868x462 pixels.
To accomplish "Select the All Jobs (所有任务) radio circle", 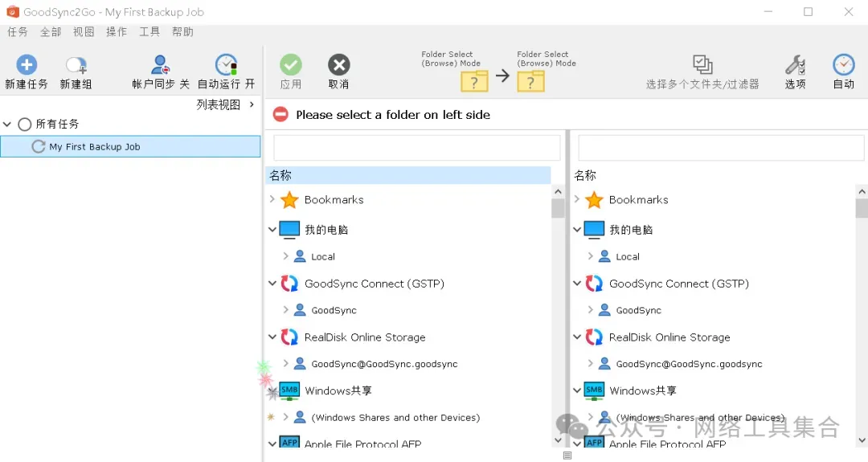I will [x=24, y=124].
